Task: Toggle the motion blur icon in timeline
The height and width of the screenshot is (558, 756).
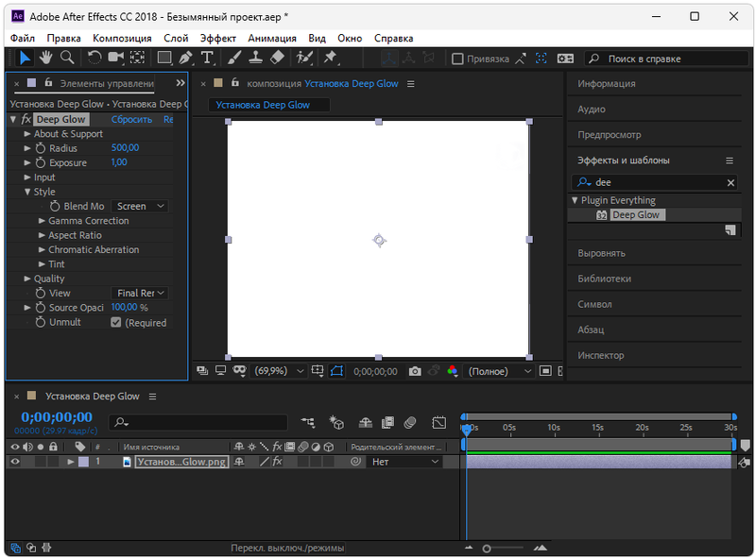Action: 410,423
